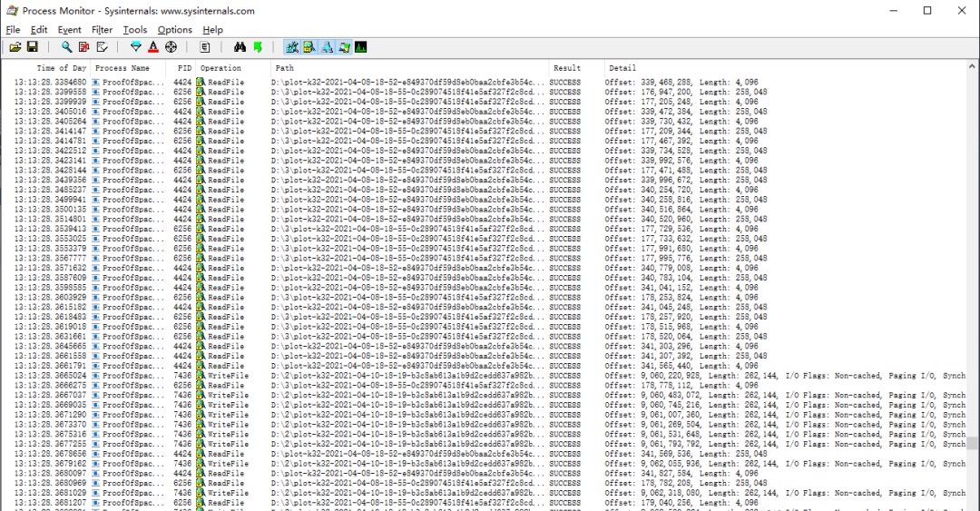The width and height of the screenshot is (980, 511).
Task: Click the path in row 13:13:28.3665024
Action: click(408, 375)
